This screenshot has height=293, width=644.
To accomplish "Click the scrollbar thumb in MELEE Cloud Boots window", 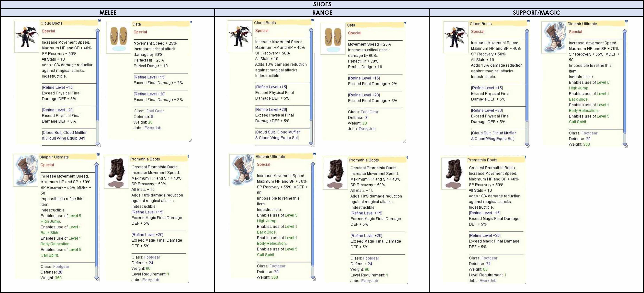I will (x=98, y=77).
